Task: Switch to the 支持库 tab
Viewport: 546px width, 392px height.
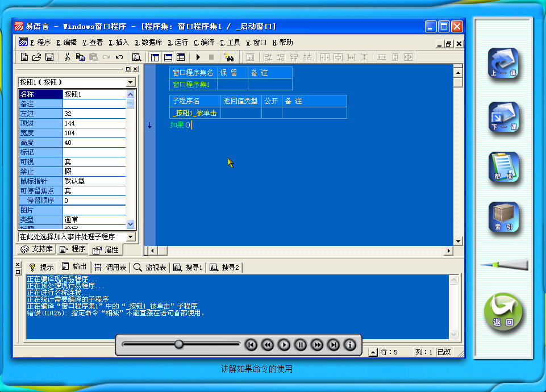Action: 36,249
